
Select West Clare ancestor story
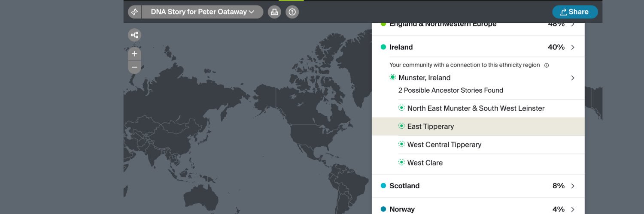(425, 163)
